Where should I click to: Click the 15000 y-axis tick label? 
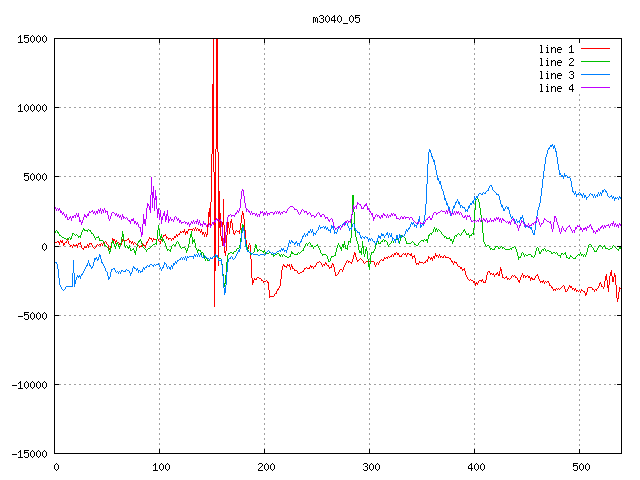32,39
